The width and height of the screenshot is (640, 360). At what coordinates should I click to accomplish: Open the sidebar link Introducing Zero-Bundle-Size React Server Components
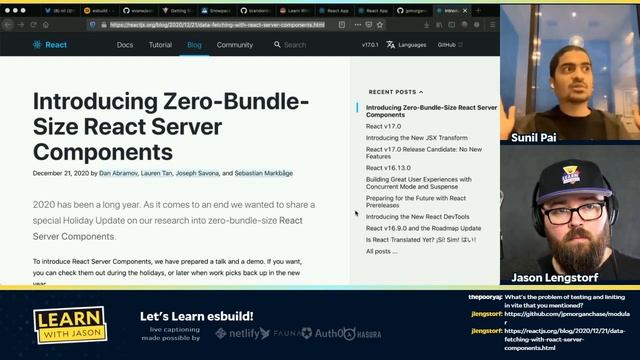(431, 111)
